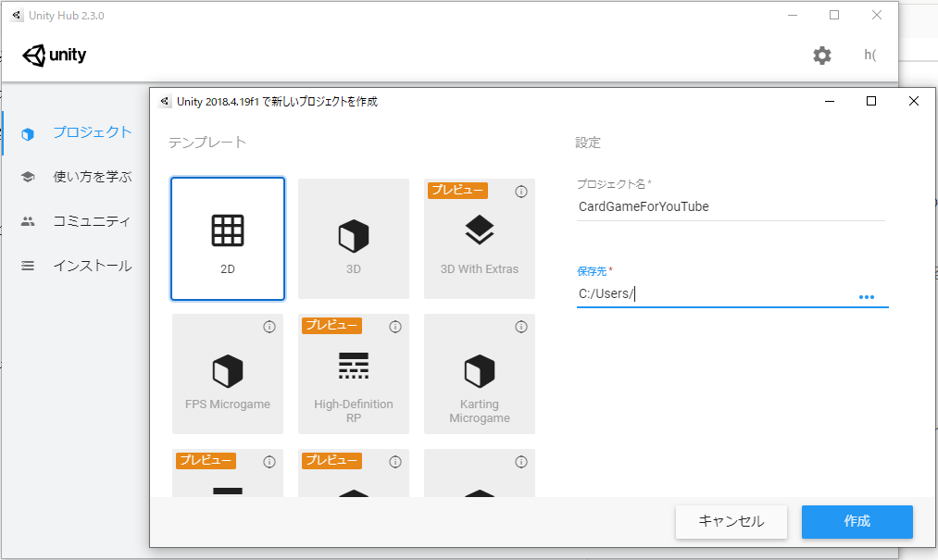
Task: Close the new project dialog window
Action: (914, 101)
